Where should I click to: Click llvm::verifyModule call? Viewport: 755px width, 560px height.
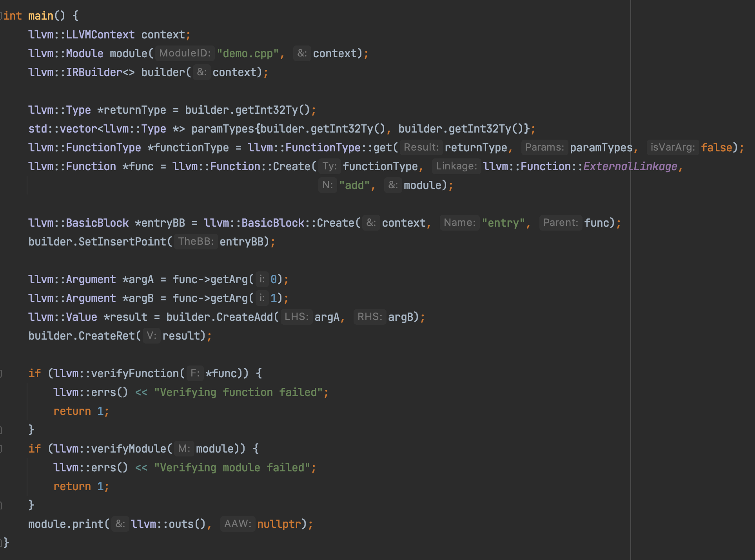110,449
